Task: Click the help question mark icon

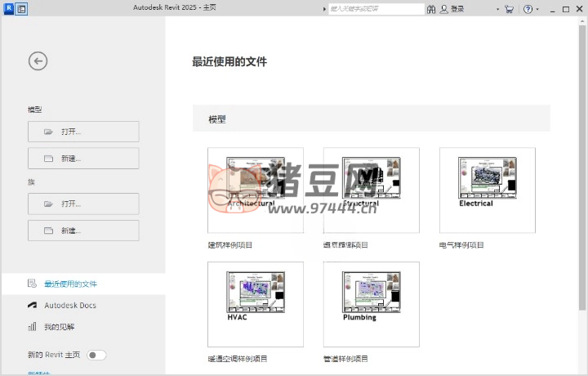Action: point(527,9)
